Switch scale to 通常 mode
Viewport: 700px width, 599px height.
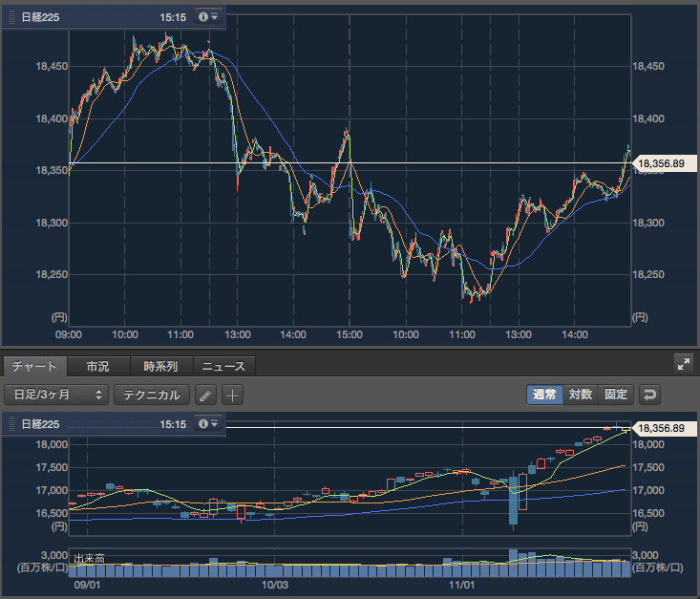coord(544,395)
